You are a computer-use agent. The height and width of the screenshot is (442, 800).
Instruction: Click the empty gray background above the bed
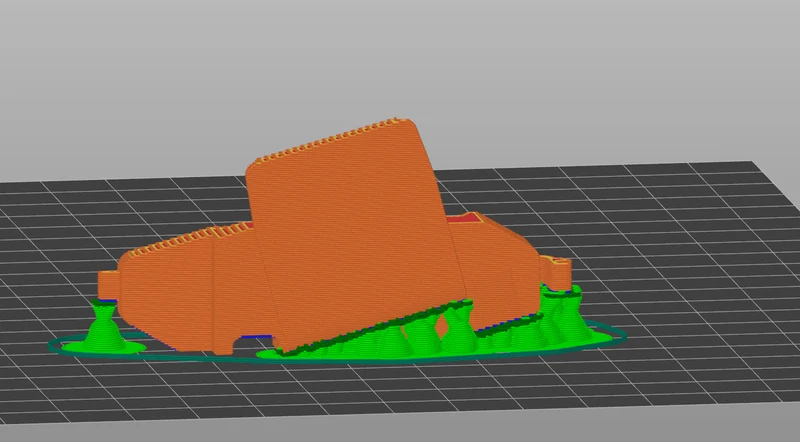click(398, 61)
